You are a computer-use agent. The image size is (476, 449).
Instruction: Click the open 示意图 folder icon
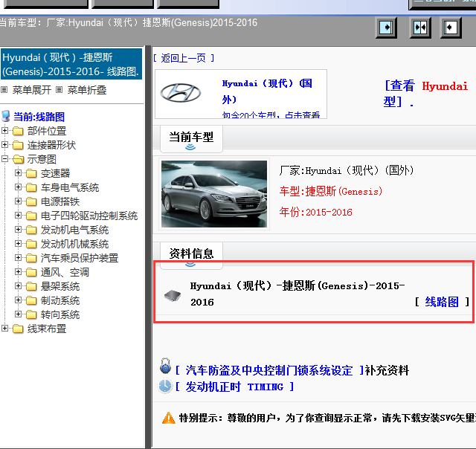[x=19, y=159]
